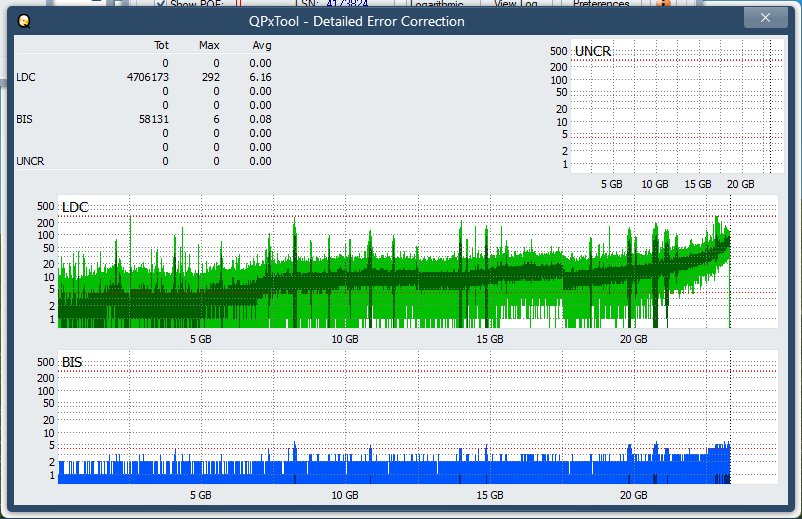Click the orange info icon beside Preferences
Image resolution: width=802 pixels, height=519 pixels.
pyautogui.click(x=663, y=3)
